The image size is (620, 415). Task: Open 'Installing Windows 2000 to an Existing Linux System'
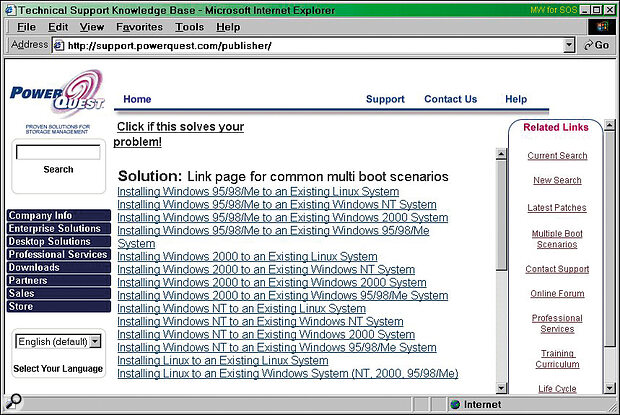(x=248, y=257)
